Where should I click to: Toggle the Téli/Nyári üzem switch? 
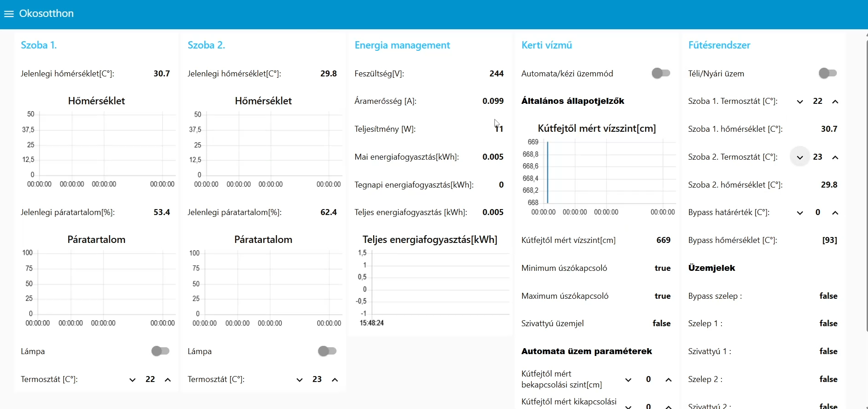pos(828,73)
